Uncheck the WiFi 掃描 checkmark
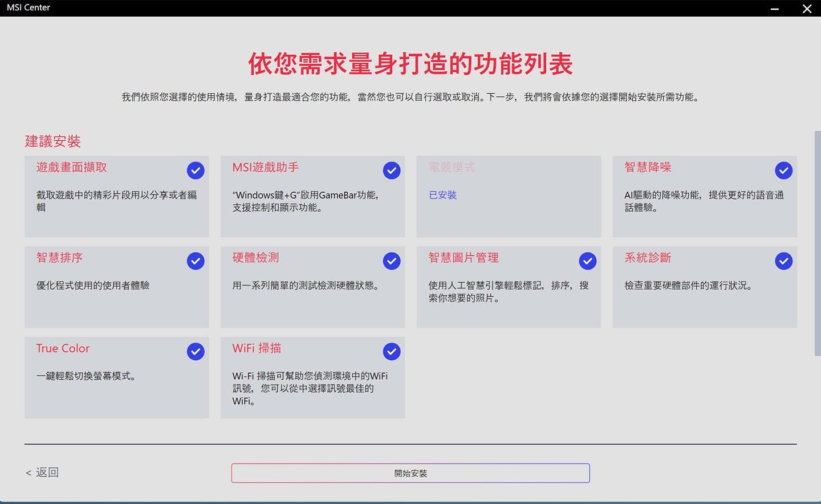The image size is (821, 504). 392,352
